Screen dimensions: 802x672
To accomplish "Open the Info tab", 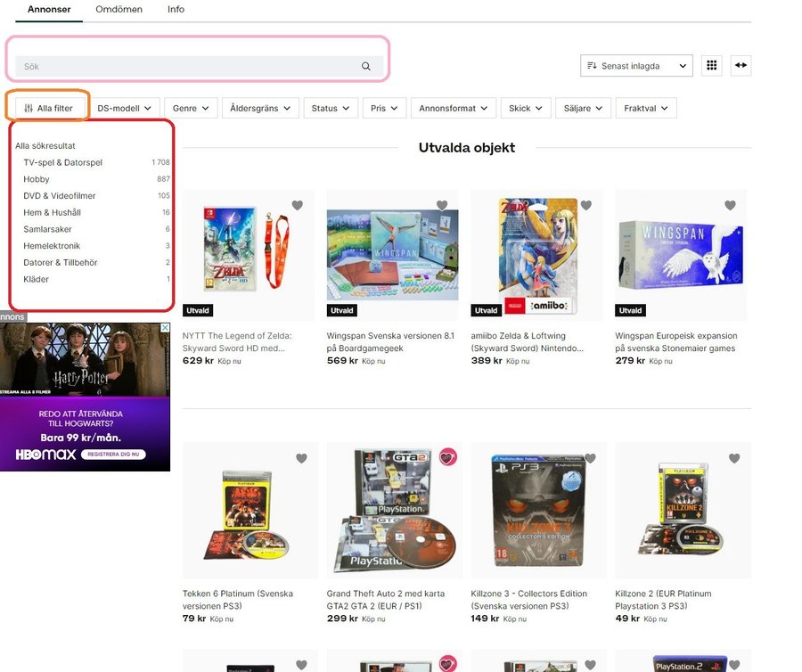I will tap(176, 9).
